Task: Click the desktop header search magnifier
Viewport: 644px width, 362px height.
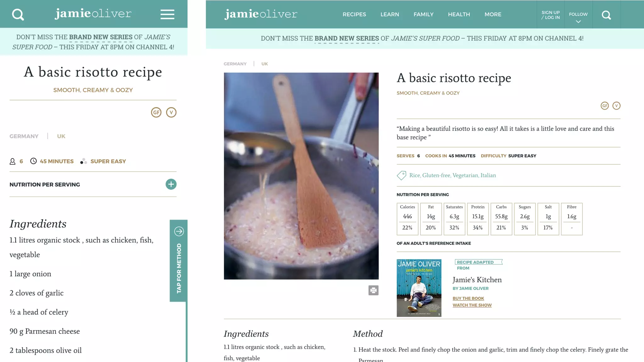Action: tap(606, 15)
